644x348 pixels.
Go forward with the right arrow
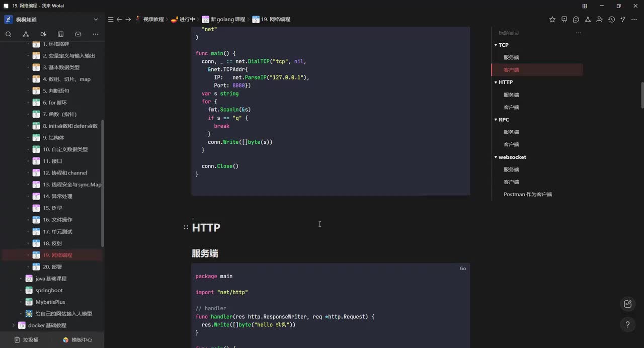coord(128,19)
